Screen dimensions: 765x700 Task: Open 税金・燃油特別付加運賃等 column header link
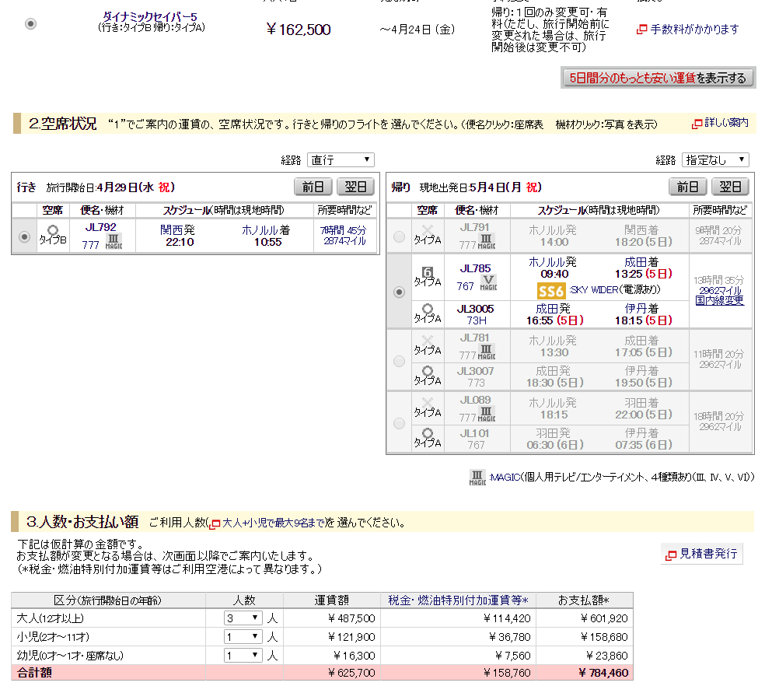click(458, 600)
